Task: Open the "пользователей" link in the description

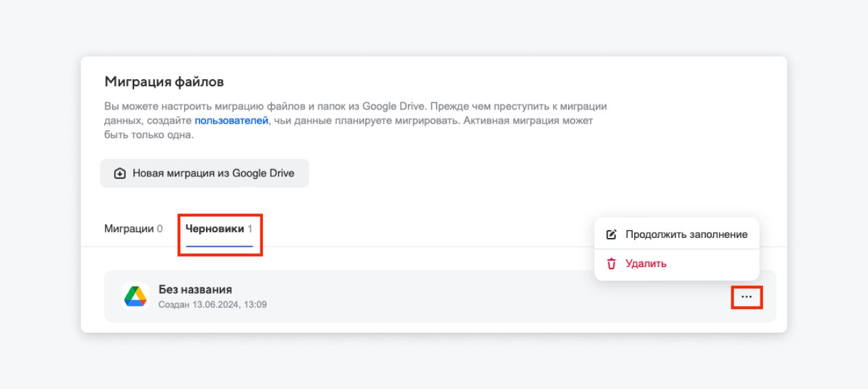Action: [232, 120]
